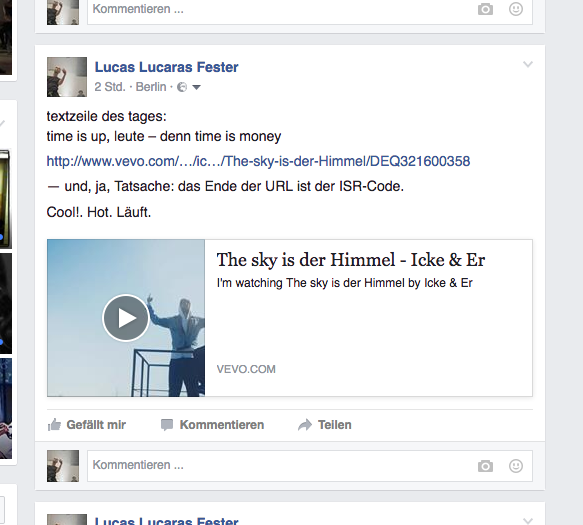Open Lucas Lucaras Fester profile name in the Berlin post
Viewport: 583px width, 525px height.
pos(166,67)
